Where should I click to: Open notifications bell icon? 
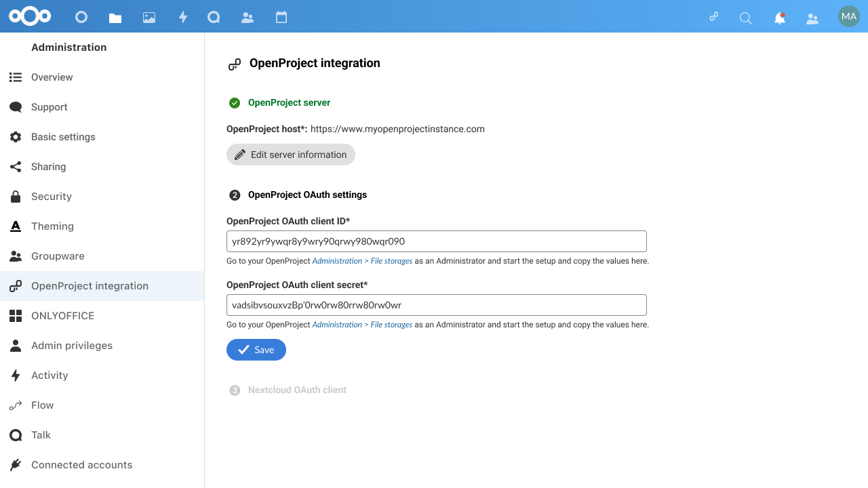tap(780, 18)
